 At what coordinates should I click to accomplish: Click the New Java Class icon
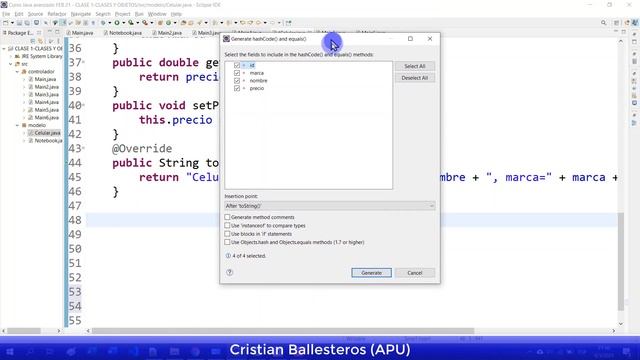168,23
